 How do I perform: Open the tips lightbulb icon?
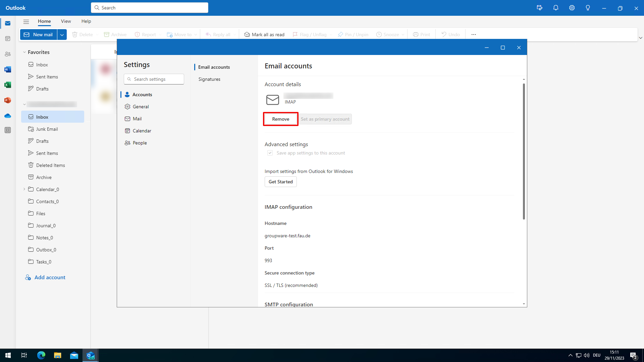click(588, 8)
